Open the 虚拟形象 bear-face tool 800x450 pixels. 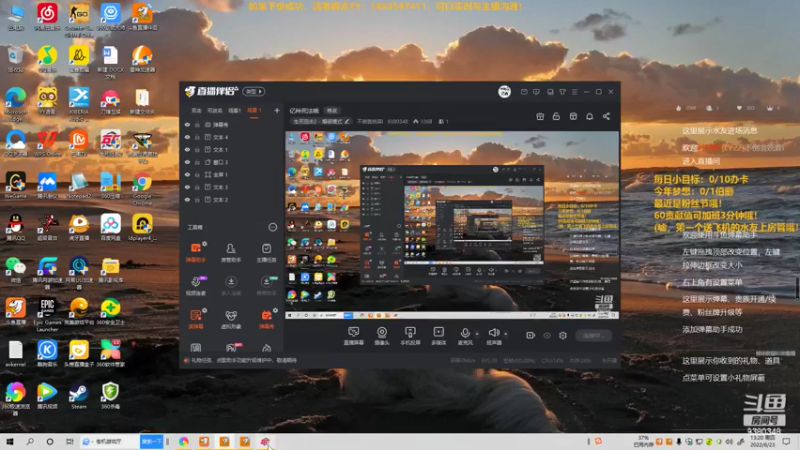coord(231,319)
